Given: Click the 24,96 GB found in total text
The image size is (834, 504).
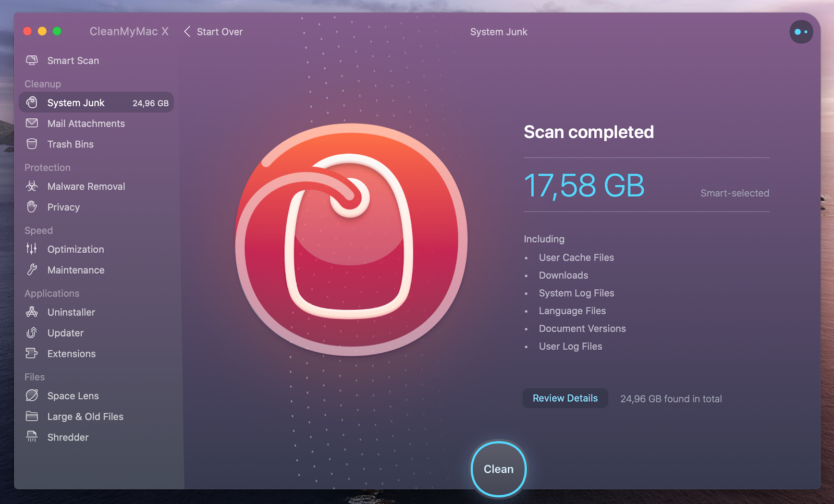Looking at the screenshot, I should [671, 399].
